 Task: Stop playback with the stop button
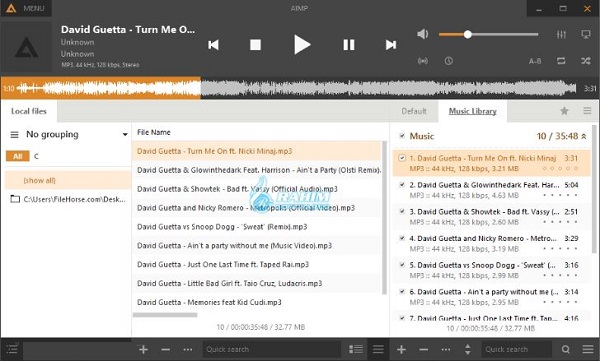click(255, 45)
